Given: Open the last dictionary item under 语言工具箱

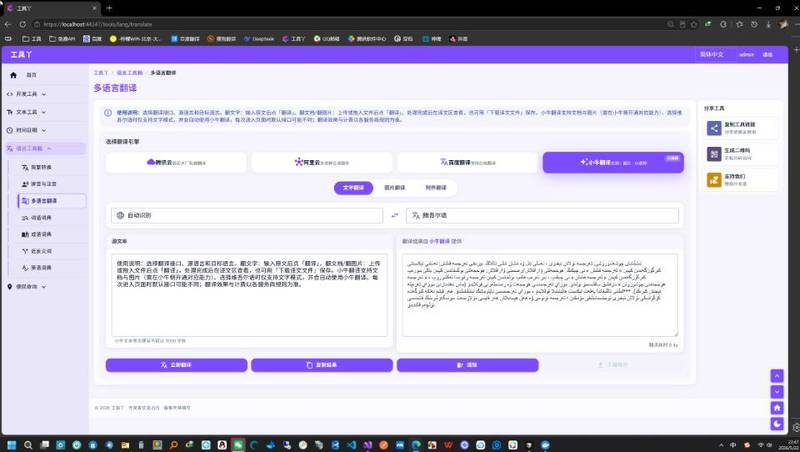Looking at the screenshot, I should click(x=51, y=267).
